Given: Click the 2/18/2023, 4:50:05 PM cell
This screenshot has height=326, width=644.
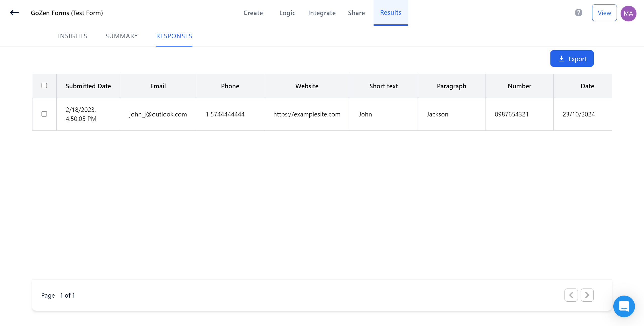Looking at the screenshot, I should 88,114.
